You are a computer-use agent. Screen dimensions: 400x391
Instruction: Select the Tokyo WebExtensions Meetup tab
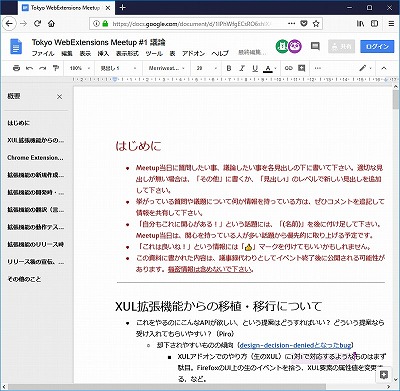tap(66, 8)
